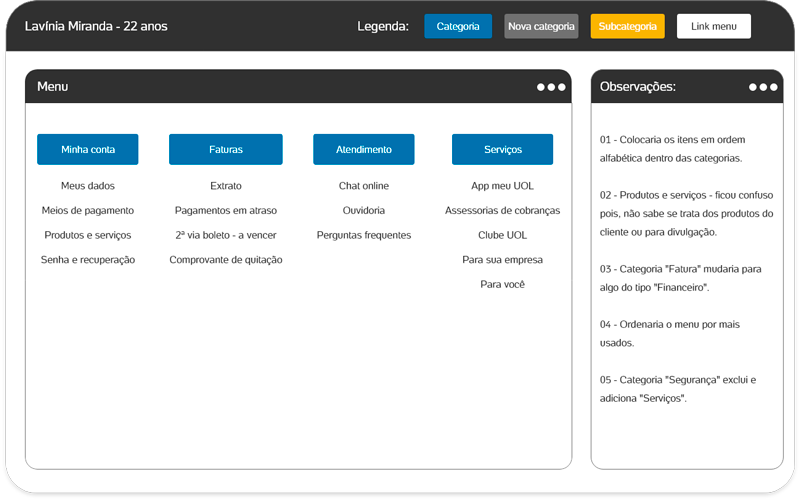Click the three-dot icon in Menu header
This screenshot has height=500, width=800.
[550, 87]
